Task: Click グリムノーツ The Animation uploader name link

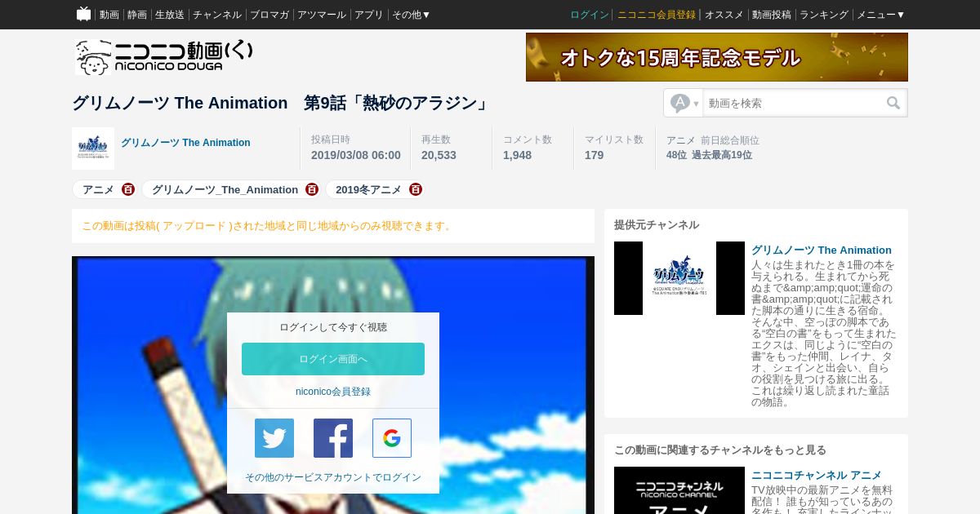Action: pos(185,143)
